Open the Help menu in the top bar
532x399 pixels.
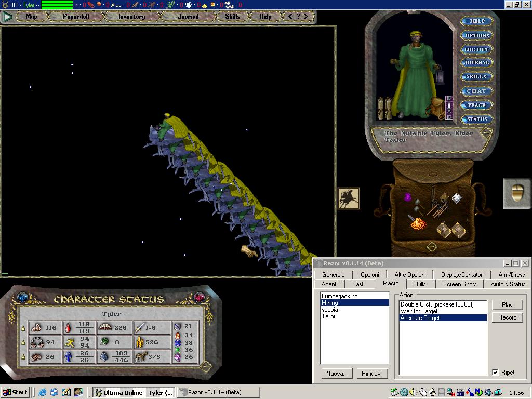[265, 16]
